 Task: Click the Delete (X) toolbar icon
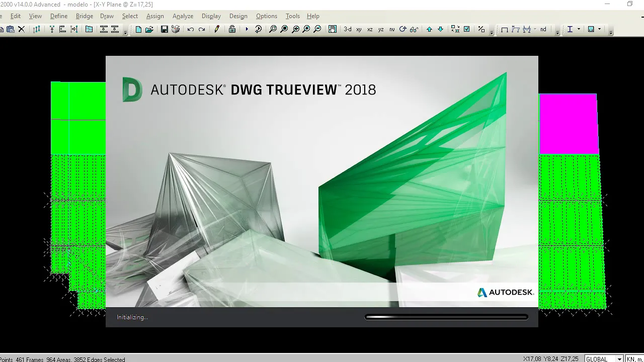coord(21,29)
